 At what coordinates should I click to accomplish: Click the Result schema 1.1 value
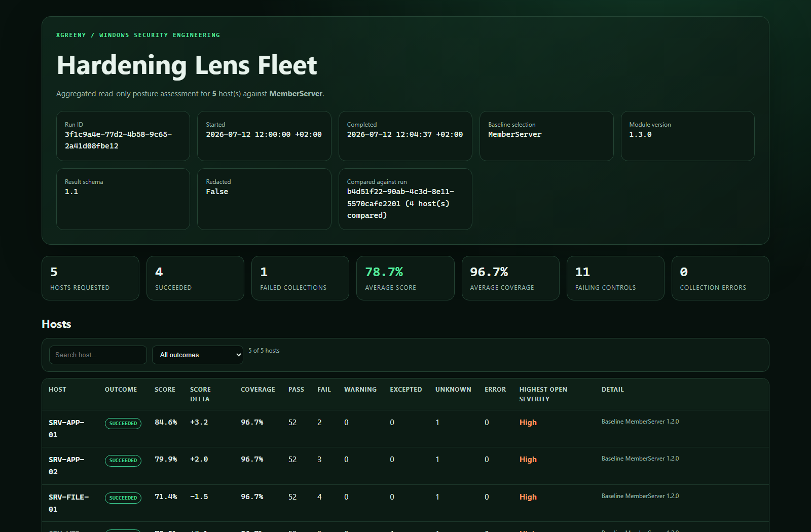[x=71, y=192]
